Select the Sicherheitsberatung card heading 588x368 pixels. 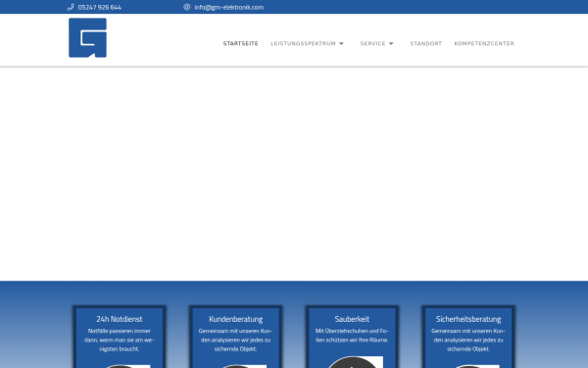(x=468, y=319)
